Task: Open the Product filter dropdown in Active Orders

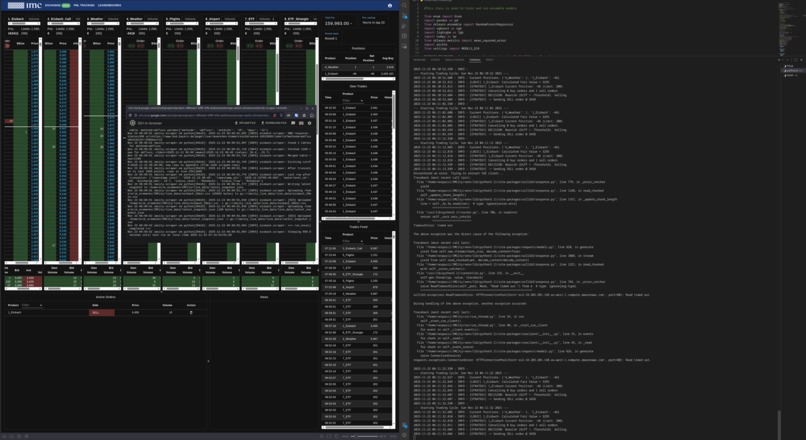Action: pos(32,305)
